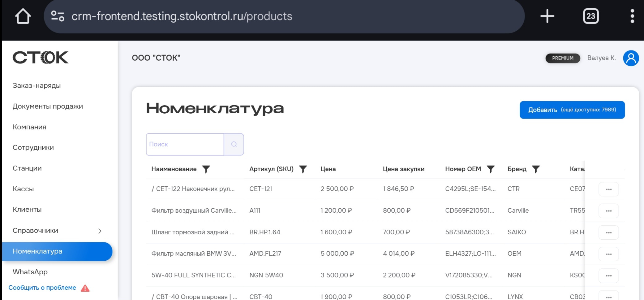Click the search magnifier icon
The height and width of the screenshot is (300, 644).
234,144
